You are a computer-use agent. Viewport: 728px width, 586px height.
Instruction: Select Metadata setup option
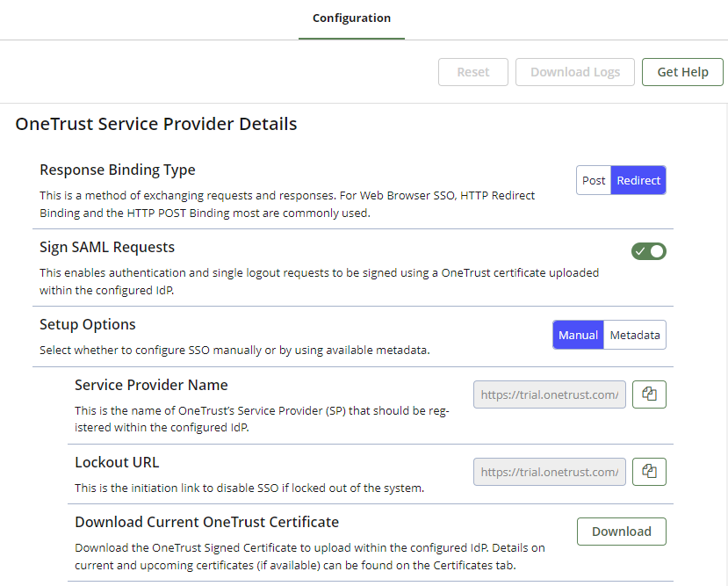[634, 335]
